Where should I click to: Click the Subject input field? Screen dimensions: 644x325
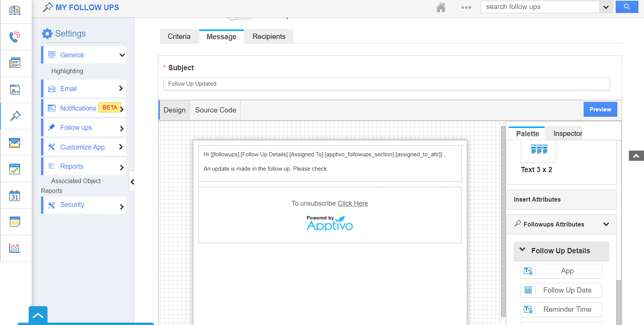[x=386, y=84]
